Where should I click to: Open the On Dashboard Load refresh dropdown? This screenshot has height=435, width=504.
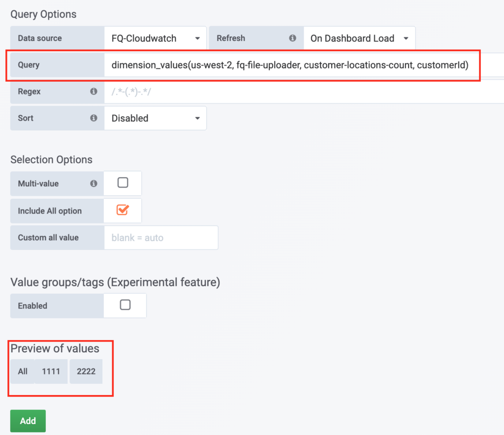[359, 38]
